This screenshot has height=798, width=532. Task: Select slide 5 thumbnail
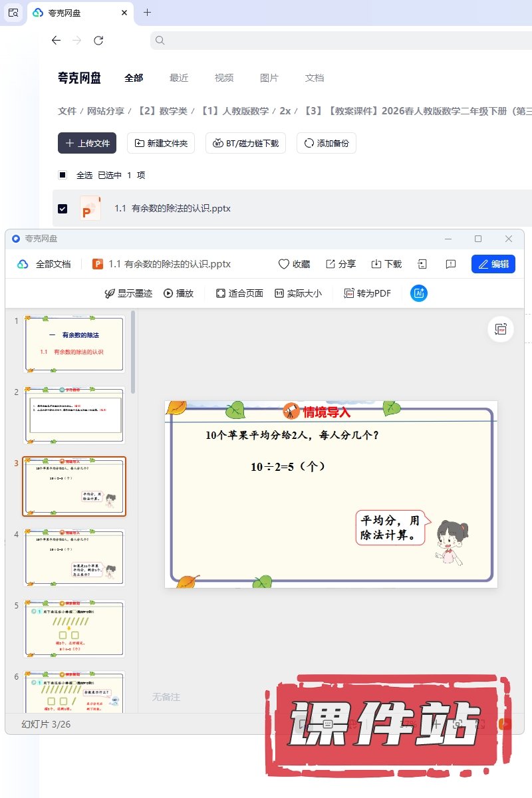(x=74, y=628)
